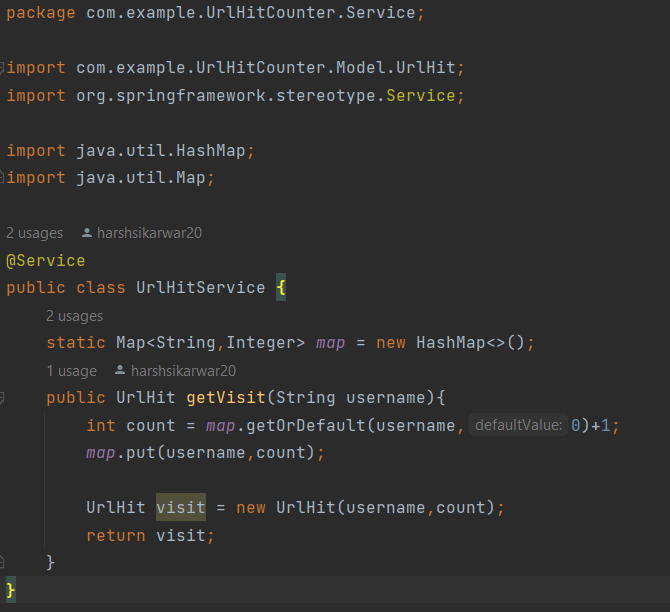Click the highlighted class opening brace

point(281,288)
